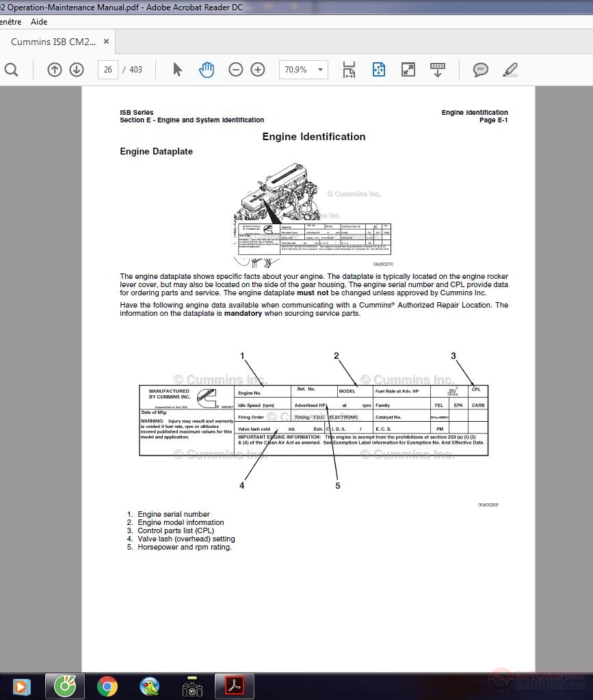Click the engine illustration at top of page
This screenshot has width=593, height=700.
[x=313, y=215]
